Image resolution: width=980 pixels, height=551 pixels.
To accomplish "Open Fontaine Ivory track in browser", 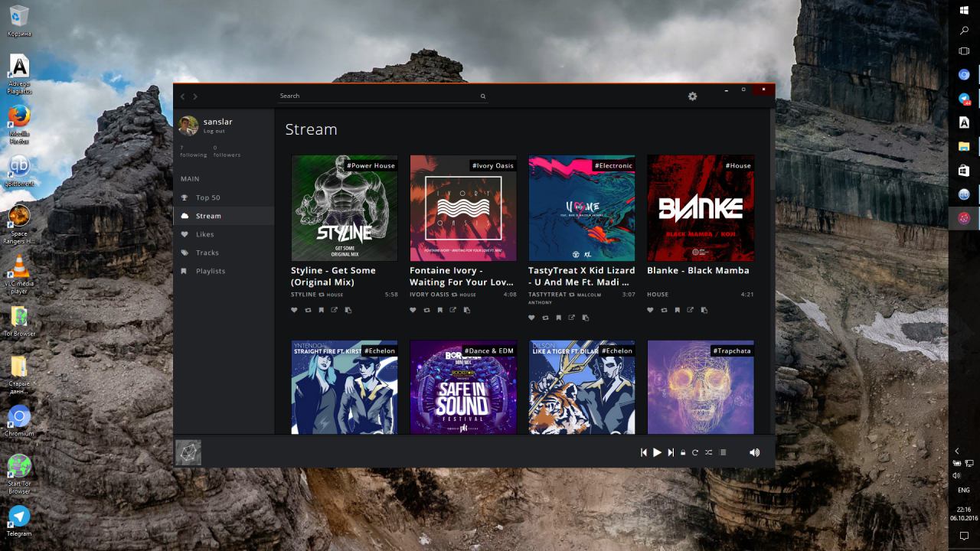I will pos(453,310).
